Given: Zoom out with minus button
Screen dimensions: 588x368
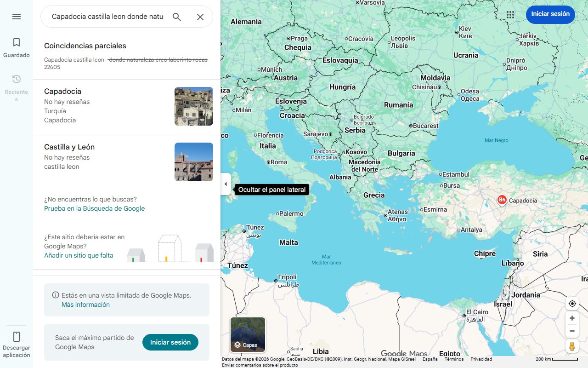Looking at the screenshot, I should [x=572, y=331].
